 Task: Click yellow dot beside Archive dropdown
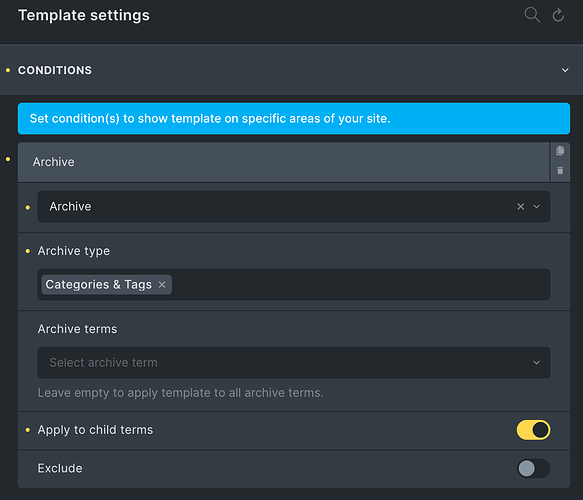coord(28,207)
